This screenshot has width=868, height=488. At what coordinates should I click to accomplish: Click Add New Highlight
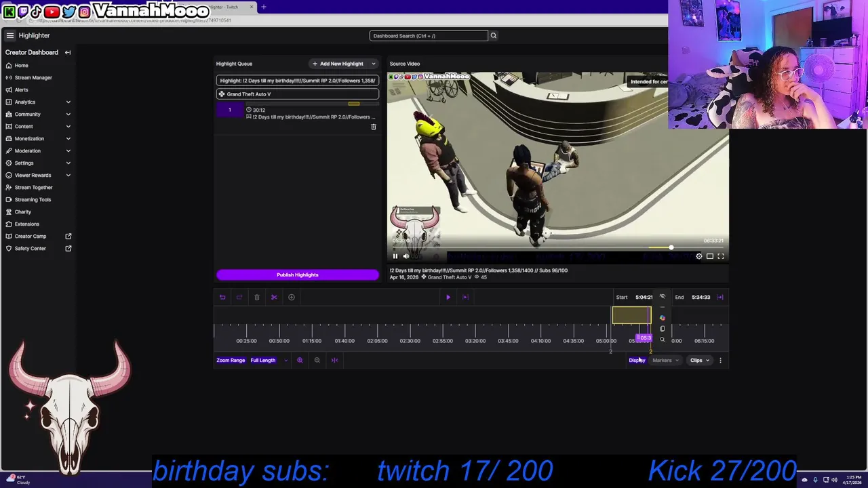click(x=338, y=64)
